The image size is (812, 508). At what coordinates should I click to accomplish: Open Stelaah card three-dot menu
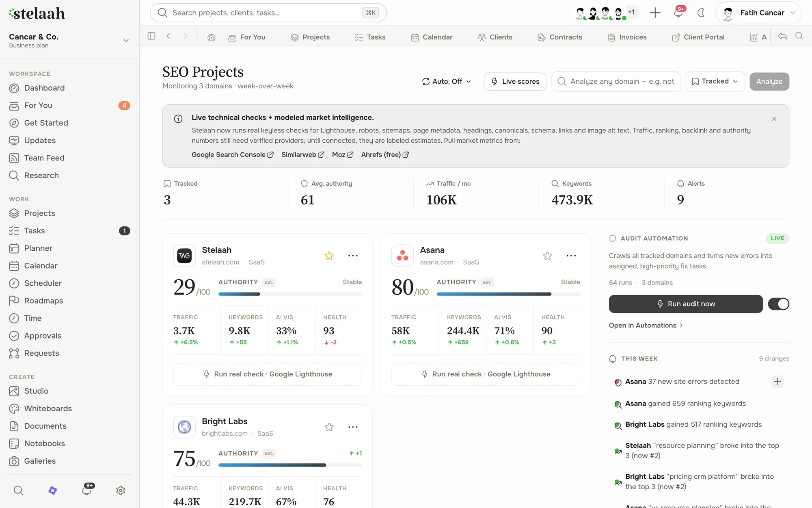[x=353, y=256]
